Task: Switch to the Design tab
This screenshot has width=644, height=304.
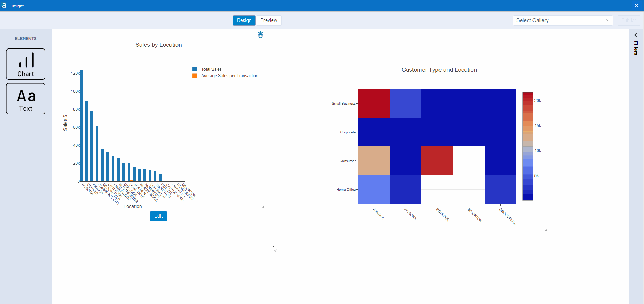Action: (244, 20)
